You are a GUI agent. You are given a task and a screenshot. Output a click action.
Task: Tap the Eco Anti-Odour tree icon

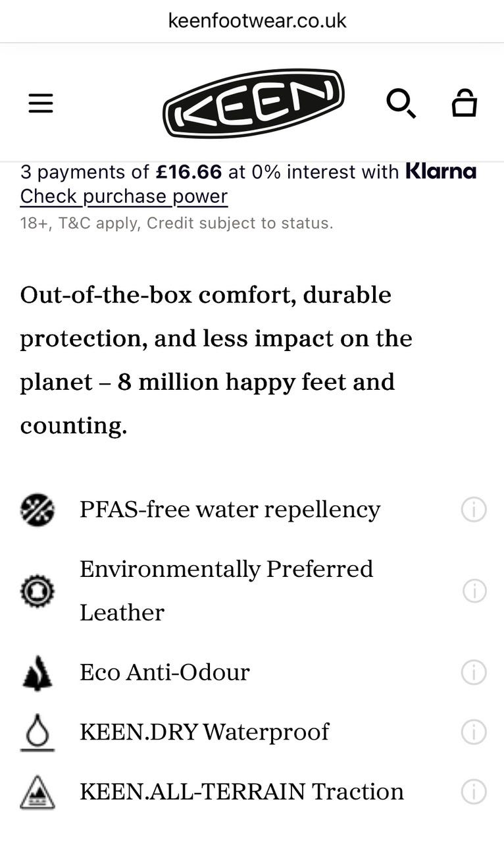(38, 672)
